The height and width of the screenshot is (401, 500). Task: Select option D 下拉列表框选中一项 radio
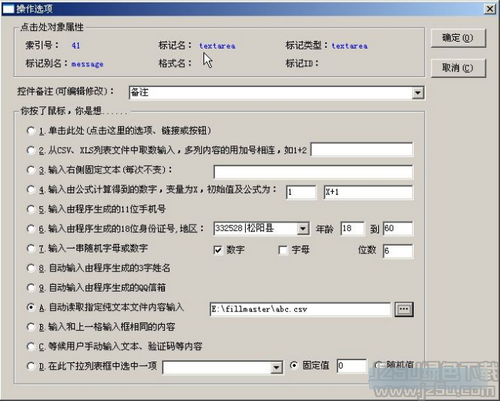(30, 366)
